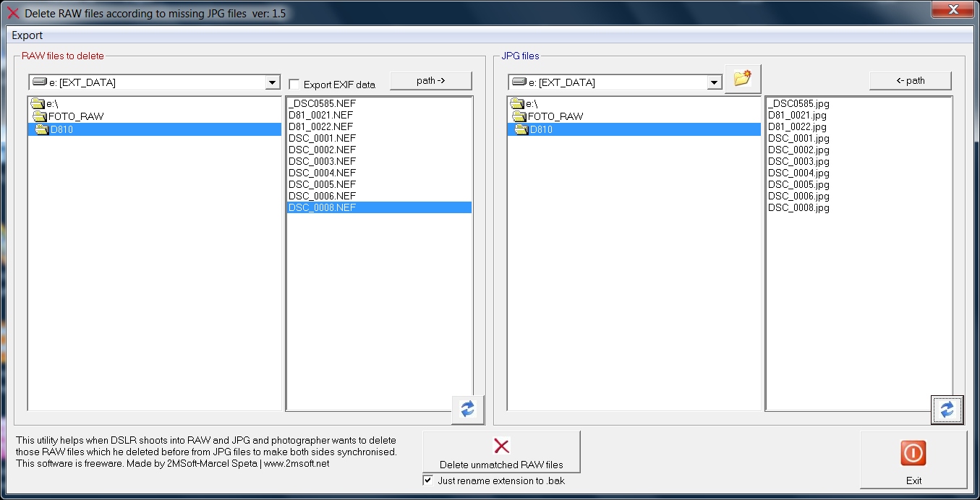Select DSC_0006.NEF in RAW file list
The width and height of the screenshot is (980, 500).
(380, 196)
